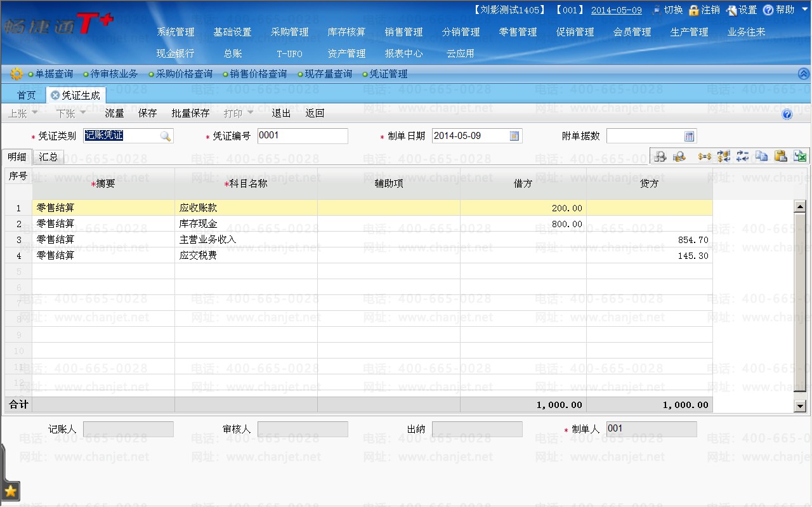Click the login date link 2014-05-09

(x=617, y=10)
